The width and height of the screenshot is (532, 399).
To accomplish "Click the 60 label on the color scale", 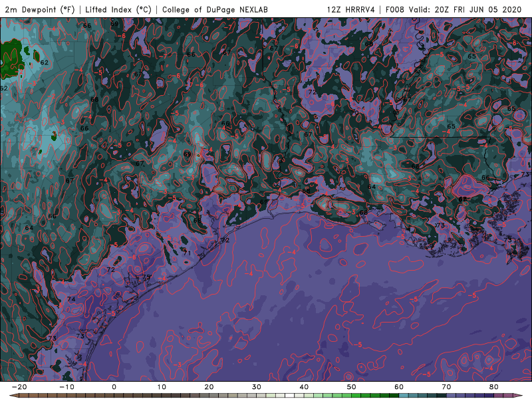I will click(399, 387).
